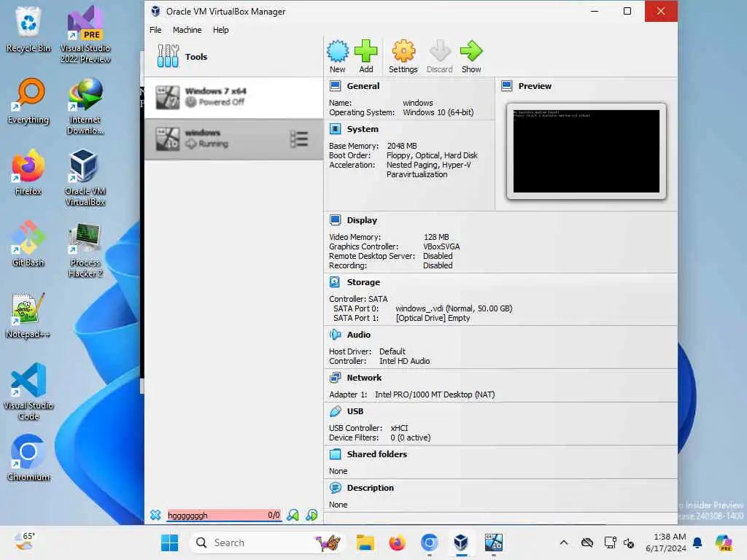
Task: Click the New machine toolbar icon
Action: click(338, 51)
